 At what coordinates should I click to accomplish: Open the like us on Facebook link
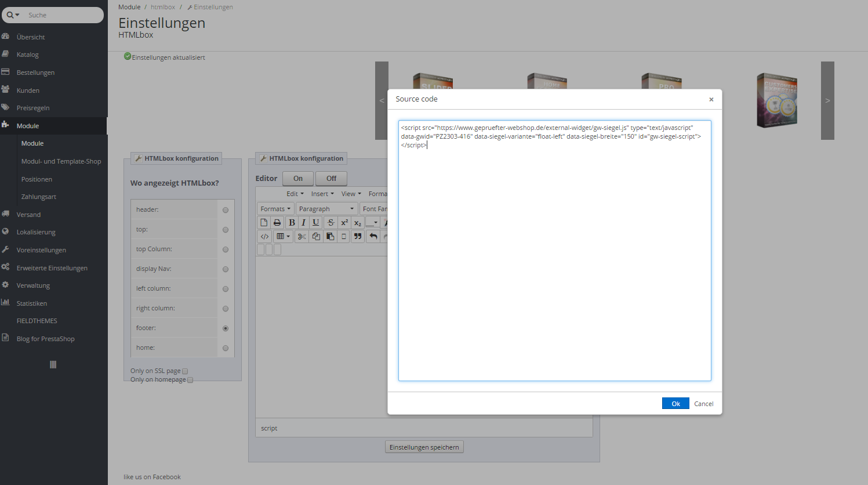tap(152, 477)
